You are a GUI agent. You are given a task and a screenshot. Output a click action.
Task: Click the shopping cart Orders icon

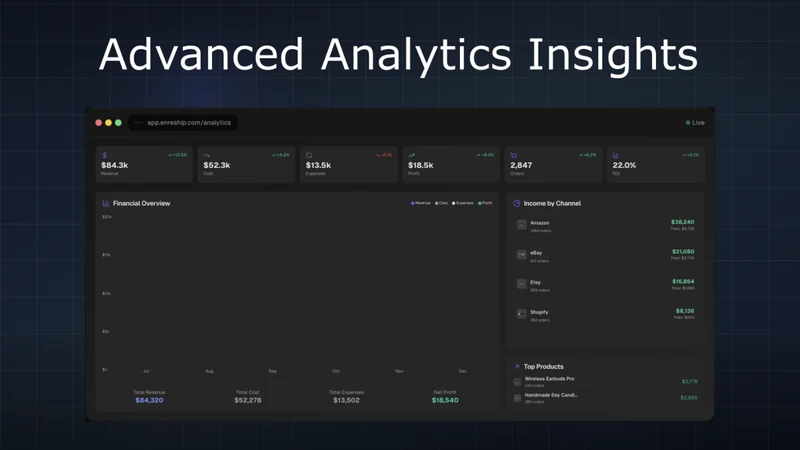coord(513,155)
